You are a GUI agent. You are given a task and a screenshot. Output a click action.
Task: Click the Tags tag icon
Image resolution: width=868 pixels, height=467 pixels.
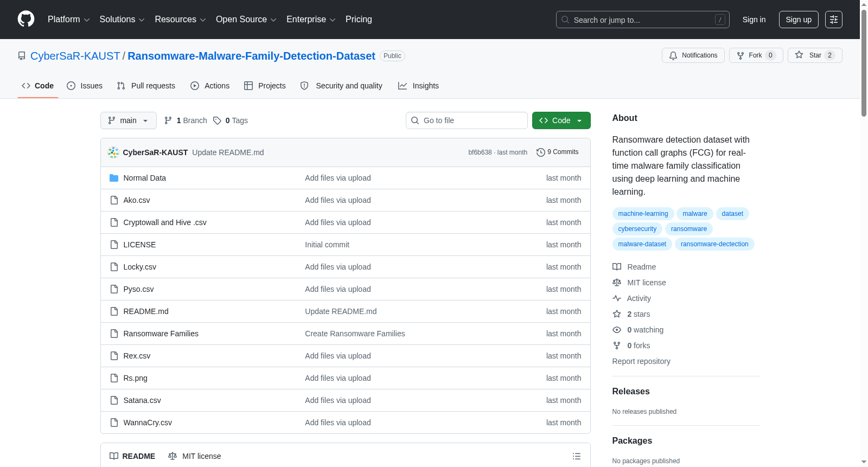(x=217, y=120)
